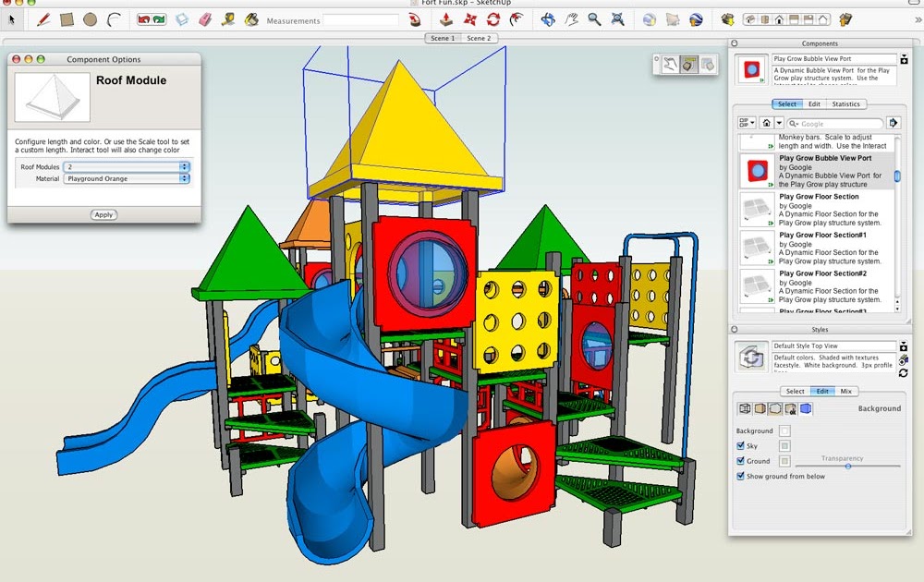Toggle the Sky checkbox
The width and height of the screenshot is (924, 582).
click(x=740, y=446)
